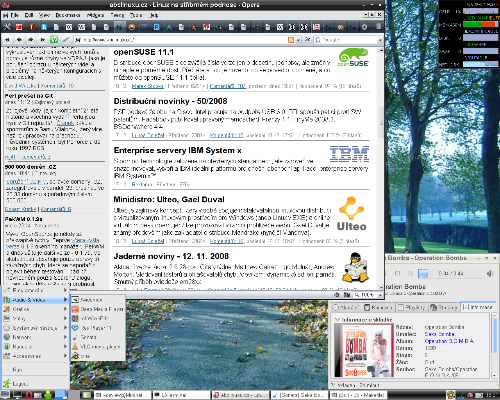
Task: Skip to next track in the music player
Action: (411, 273)
